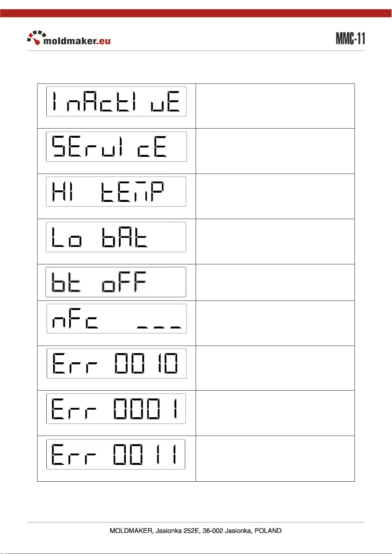Select the InActIvE display image

click(116, 102)
